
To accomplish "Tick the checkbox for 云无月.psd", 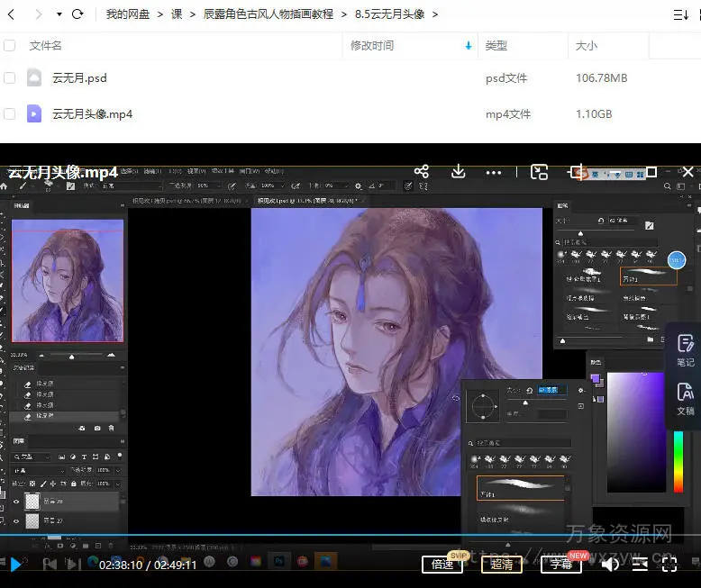I will click(10, 78).
